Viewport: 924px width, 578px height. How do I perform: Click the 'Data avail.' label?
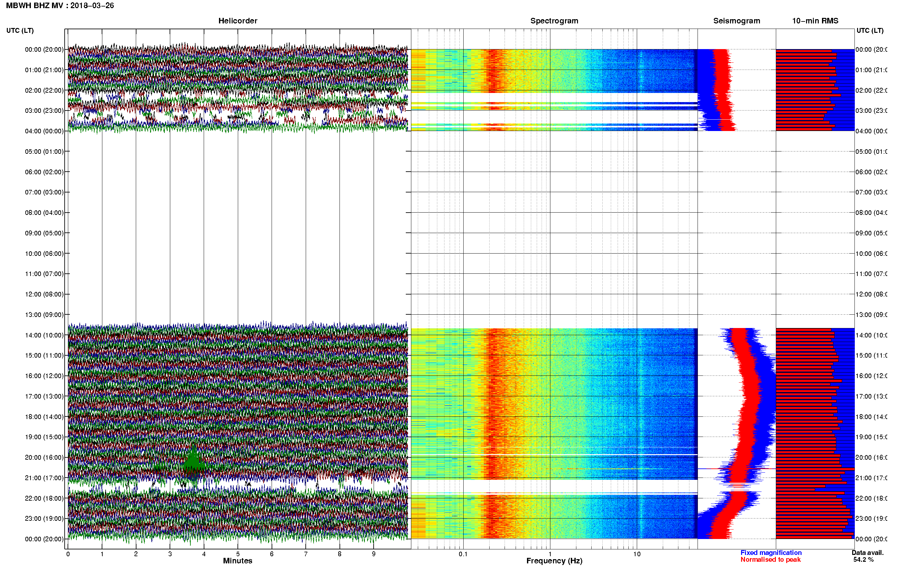(867, 553)
